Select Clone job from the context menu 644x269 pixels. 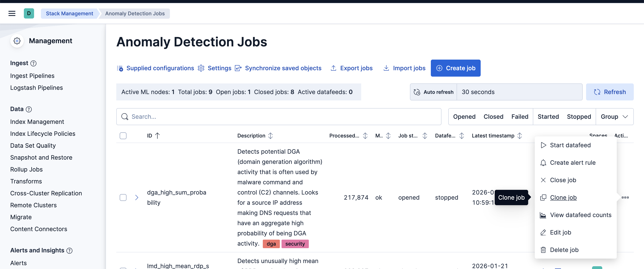[563, 197]
